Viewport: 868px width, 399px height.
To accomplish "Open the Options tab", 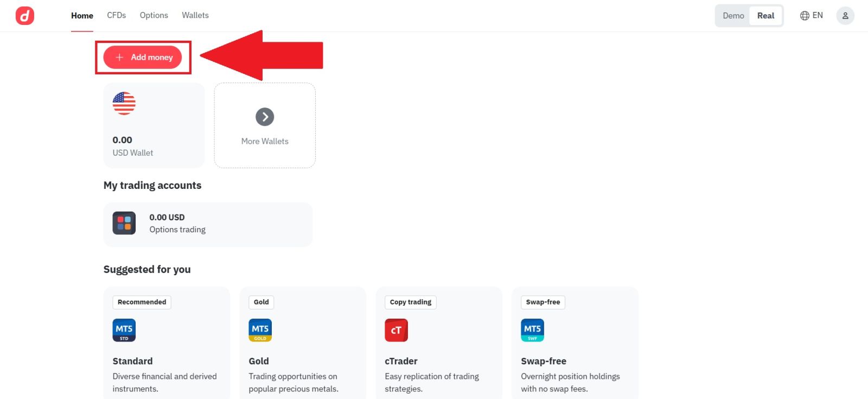I will tap(154, 15).
